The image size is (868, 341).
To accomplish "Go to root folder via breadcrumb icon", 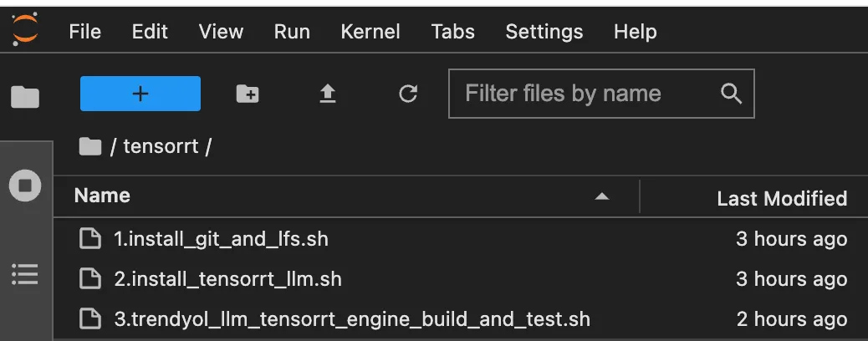I will pyautogui.click(x=90, y=147).
